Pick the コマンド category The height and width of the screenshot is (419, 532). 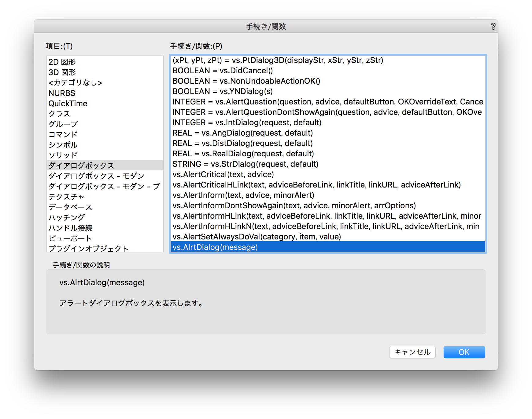(105, 135)
